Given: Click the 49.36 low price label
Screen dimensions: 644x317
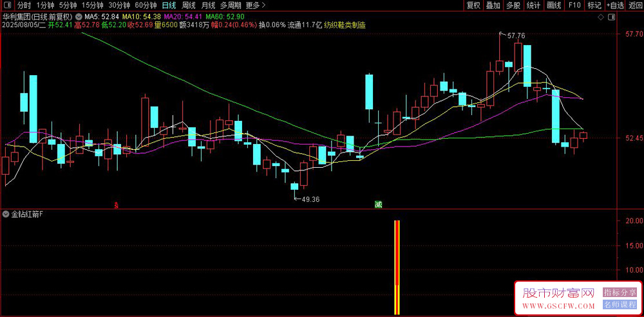Looking at the screenshot, I should pos(310,200).
